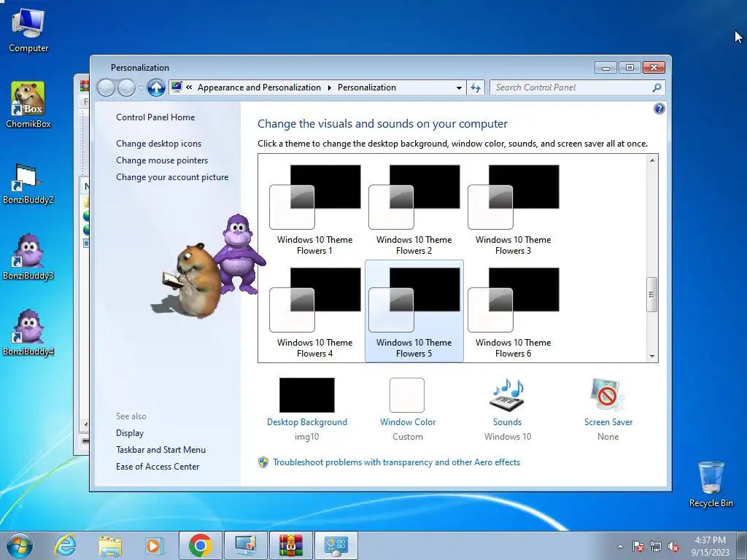
Task: Open the Display link under See also
Action: tap(130, 433)
